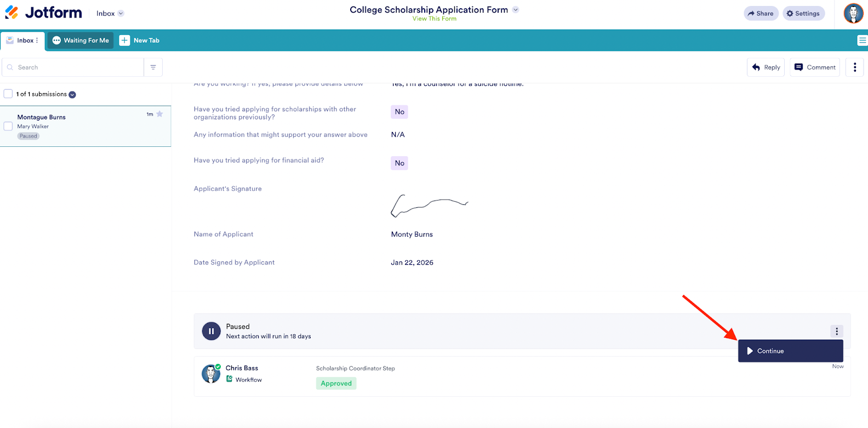Open the top-right hamburger panel icon
Image resolution: width=868 pixels, height=428 pixels.
862,40
